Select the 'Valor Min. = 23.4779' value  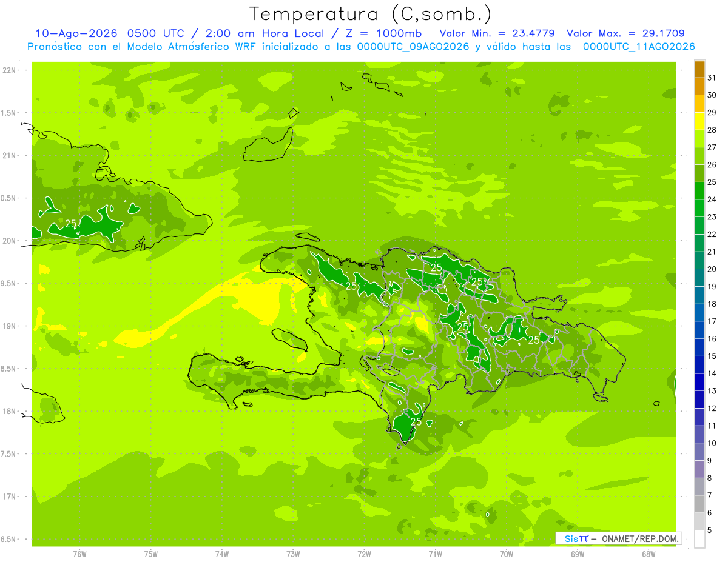point(498,33)
